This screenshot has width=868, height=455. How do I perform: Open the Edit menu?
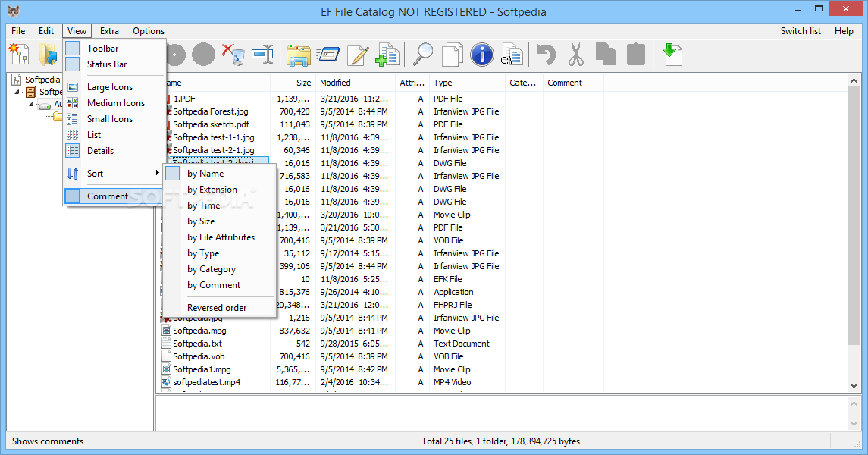coord(46,31)
